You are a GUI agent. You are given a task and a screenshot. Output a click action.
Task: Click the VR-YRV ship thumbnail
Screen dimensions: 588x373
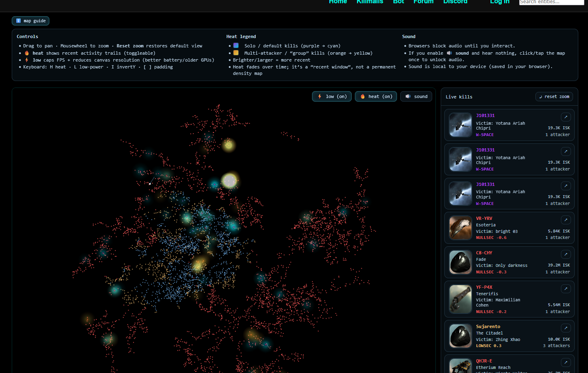[461, 228]
